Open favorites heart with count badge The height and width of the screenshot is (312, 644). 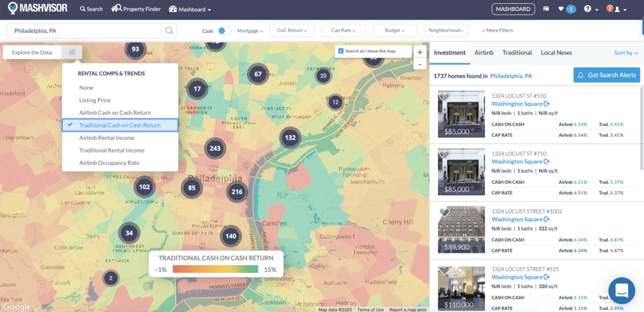point(566,9)
